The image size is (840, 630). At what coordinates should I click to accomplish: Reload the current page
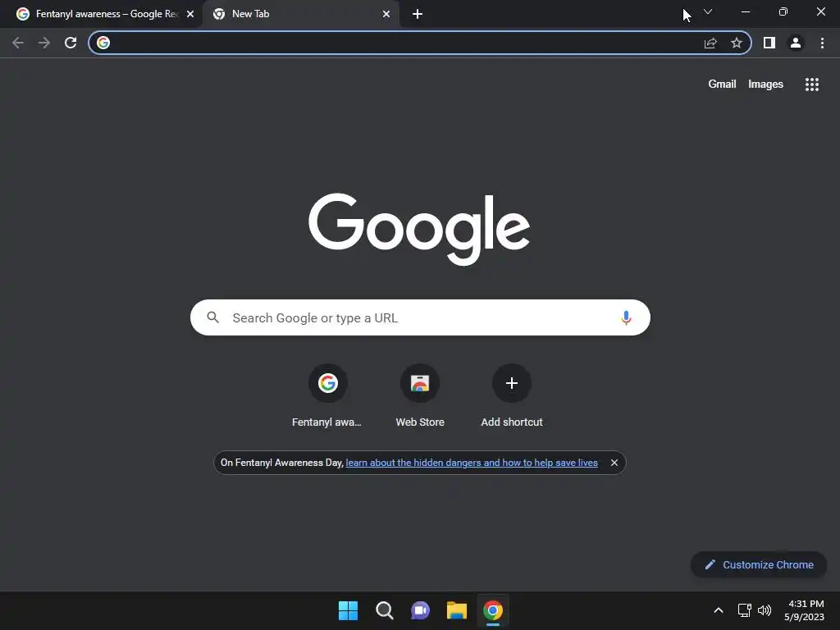(71, 43)
